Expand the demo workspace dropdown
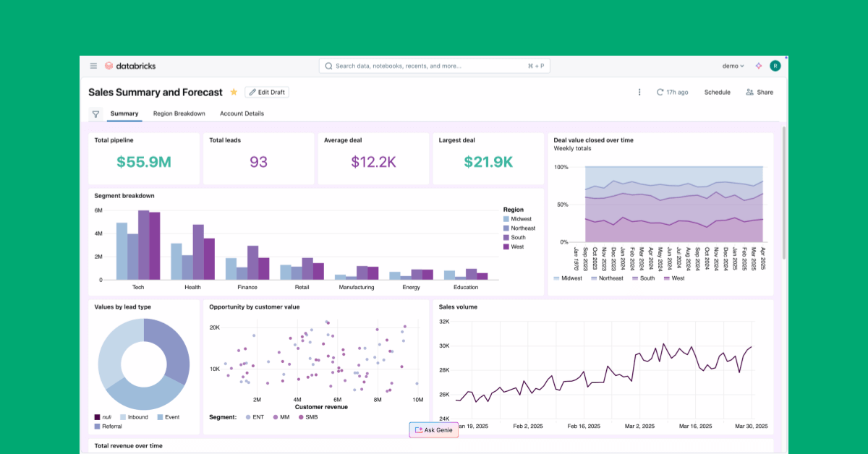The height and width of the screenshot is (454, 868). click(x=733, y=66)
